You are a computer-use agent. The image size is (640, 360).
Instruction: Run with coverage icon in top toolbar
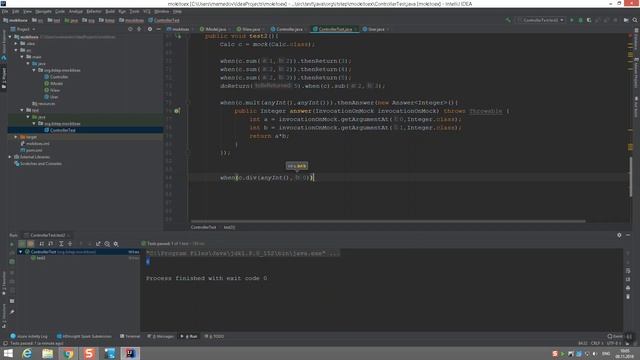[589, 20]
